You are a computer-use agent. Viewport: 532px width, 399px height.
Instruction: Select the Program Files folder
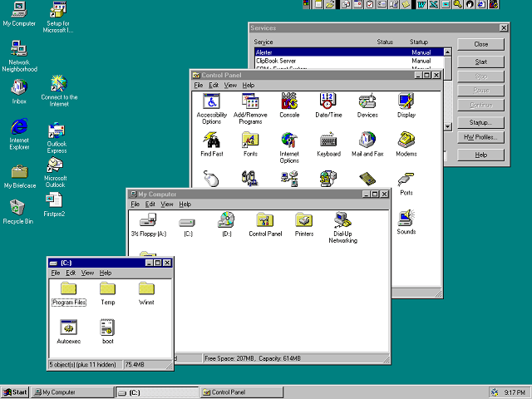tap(69, 293)
